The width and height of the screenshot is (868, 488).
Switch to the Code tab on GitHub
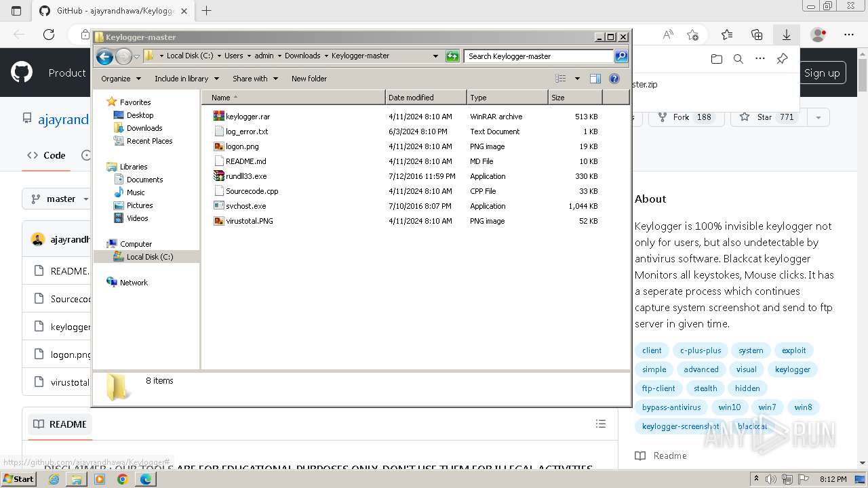(46, 155)
